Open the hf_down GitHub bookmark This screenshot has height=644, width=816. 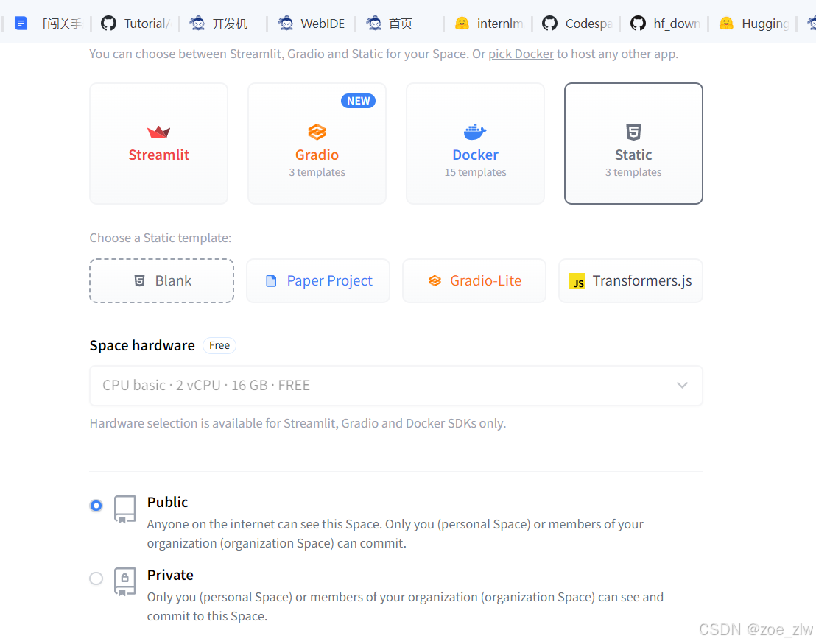point(665,24)
